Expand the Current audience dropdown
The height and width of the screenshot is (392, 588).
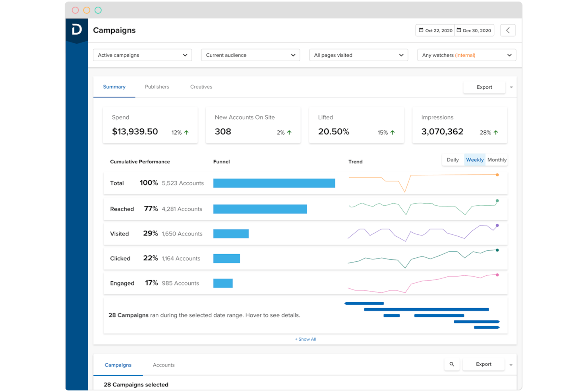pos(250,55)
